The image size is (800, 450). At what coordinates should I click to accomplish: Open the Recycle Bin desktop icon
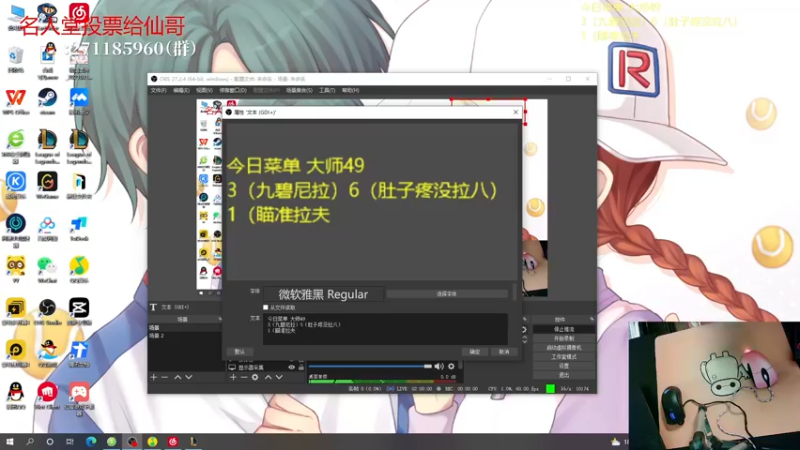click(16, 59)
